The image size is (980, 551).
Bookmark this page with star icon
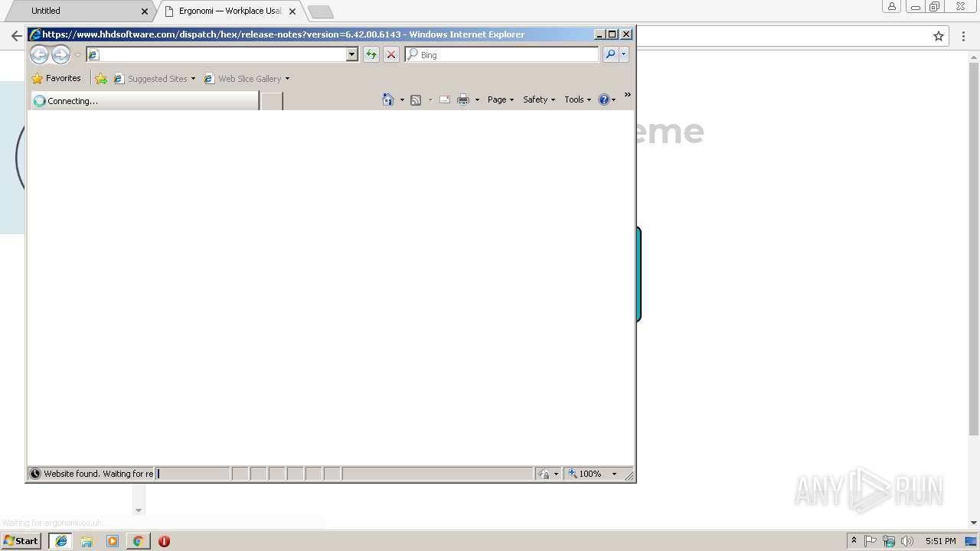coord(939,36)
